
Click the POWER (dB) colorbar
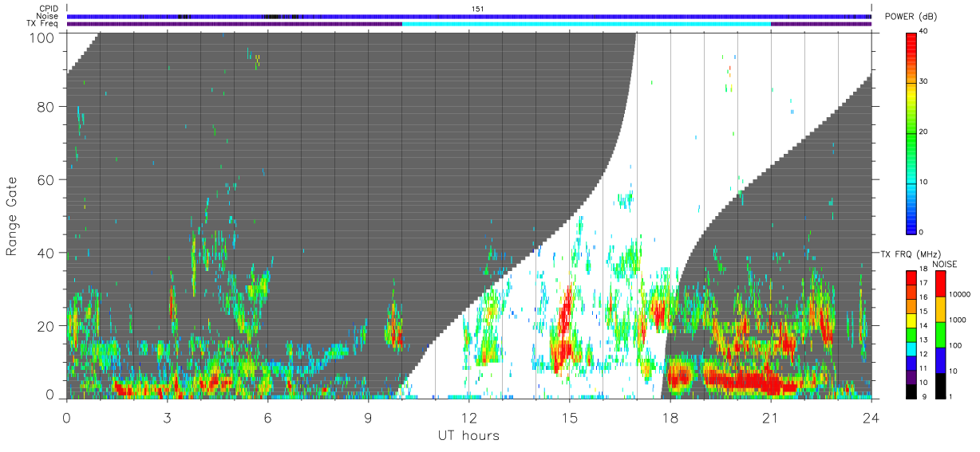point(911,132)
